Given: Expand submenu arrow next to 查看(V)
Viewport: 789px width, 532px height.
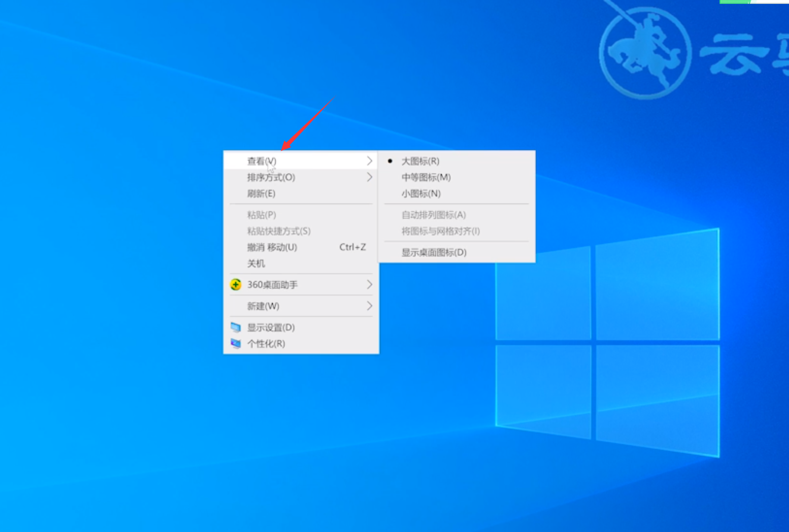Looking at the screenshot, I should [369, 161].
